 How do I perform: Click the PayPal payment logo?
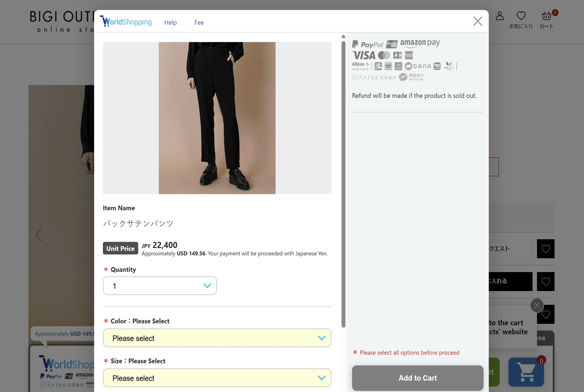pyautogui.click(x=368, y=44)
